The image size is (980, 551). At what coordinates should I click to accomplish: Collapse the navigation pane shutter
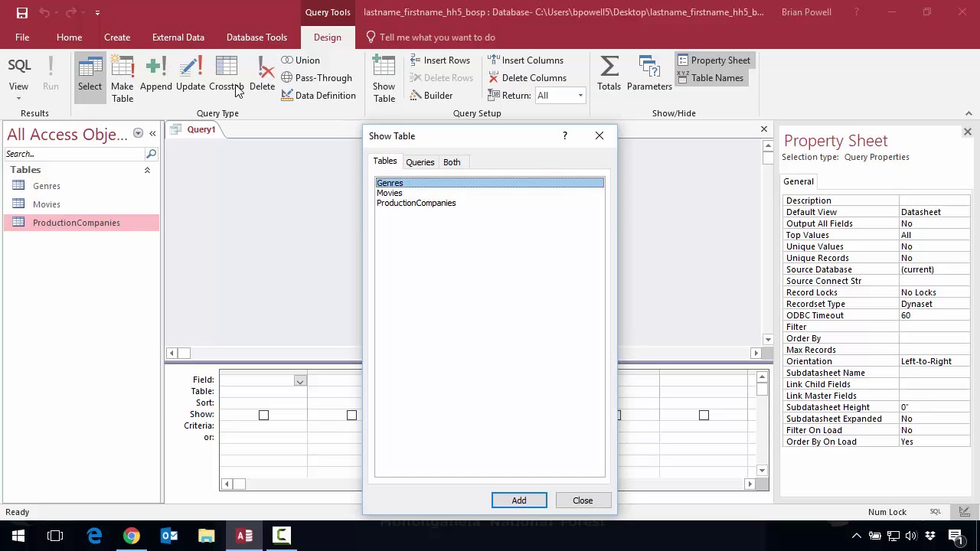point(152,133)
